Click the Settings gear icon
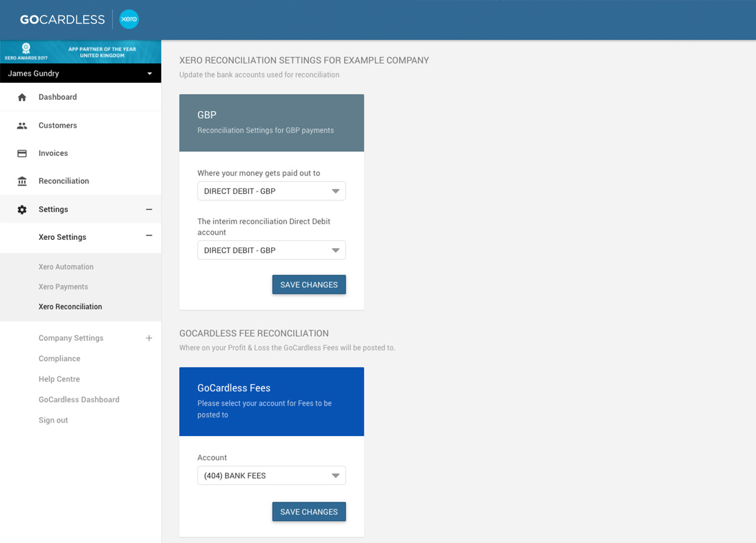 22,210
